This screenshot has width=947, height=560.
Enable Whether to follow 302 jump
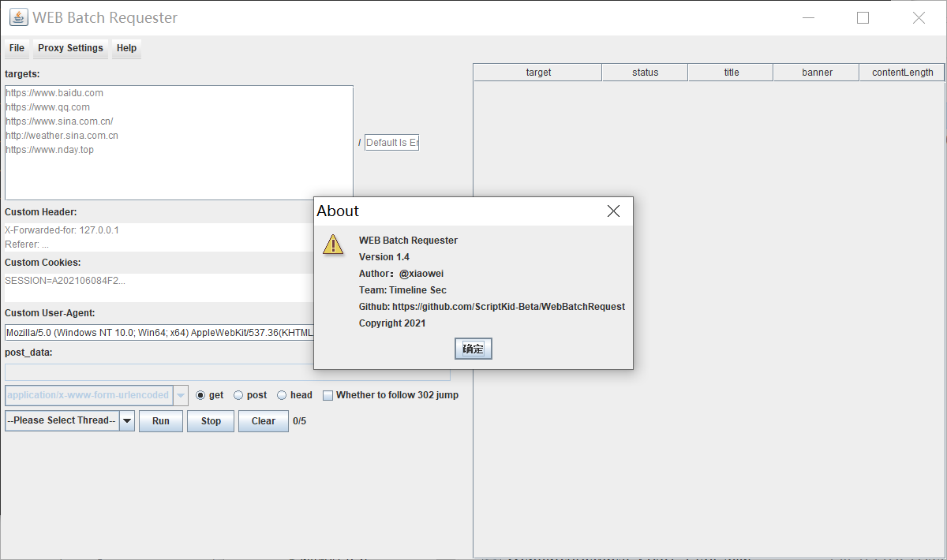tap(328, 394)
